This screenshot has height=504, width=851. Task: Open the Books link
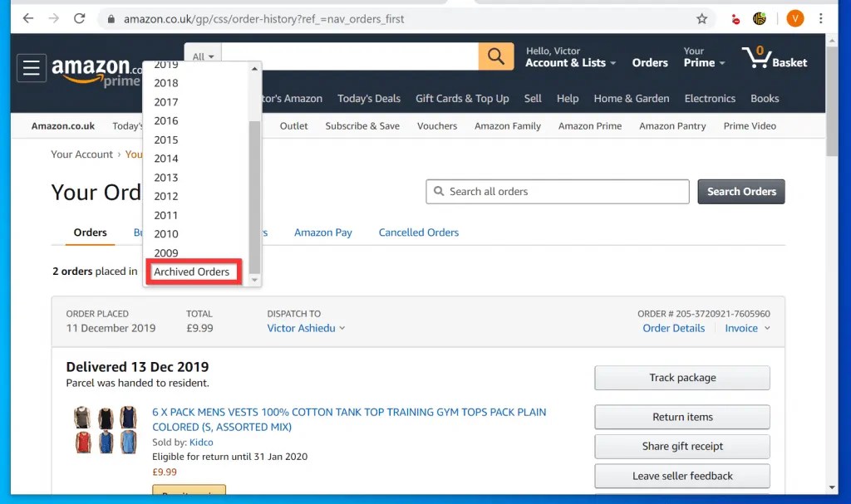click(x=765, y=98)
